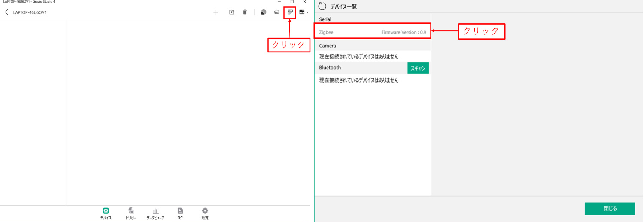644x222 pixels.
Task: Click no-device message under Camera
Action: (359, 56)
